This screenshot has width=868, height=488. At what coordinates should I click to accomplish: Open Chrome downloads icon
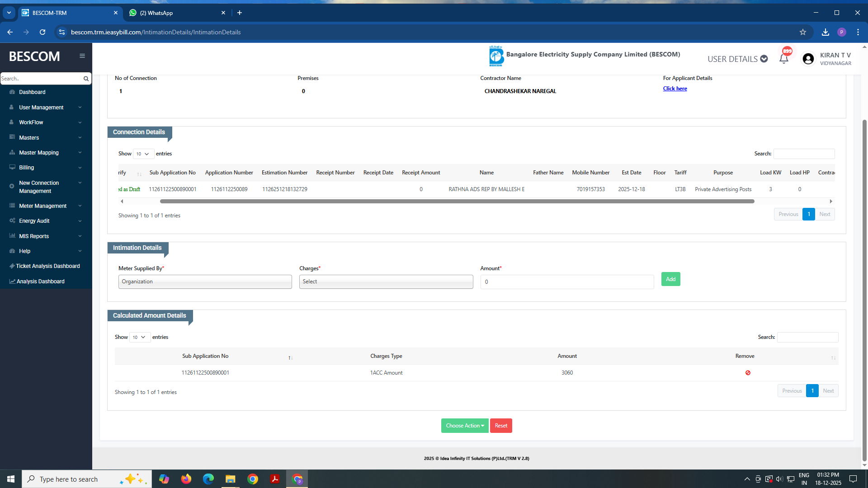click(x=825, y=32)
